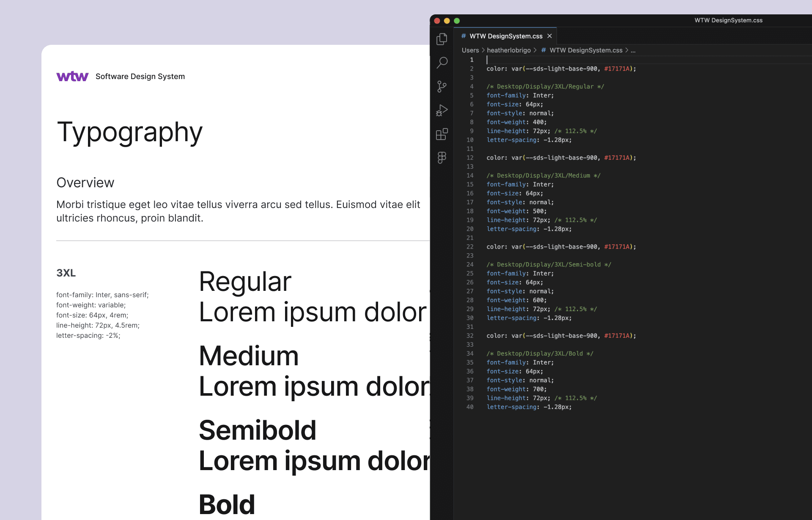The height and width of the screenshot is (520, 812).
Task: Click the Regular sample heading
Action: [x=245, y=282]
